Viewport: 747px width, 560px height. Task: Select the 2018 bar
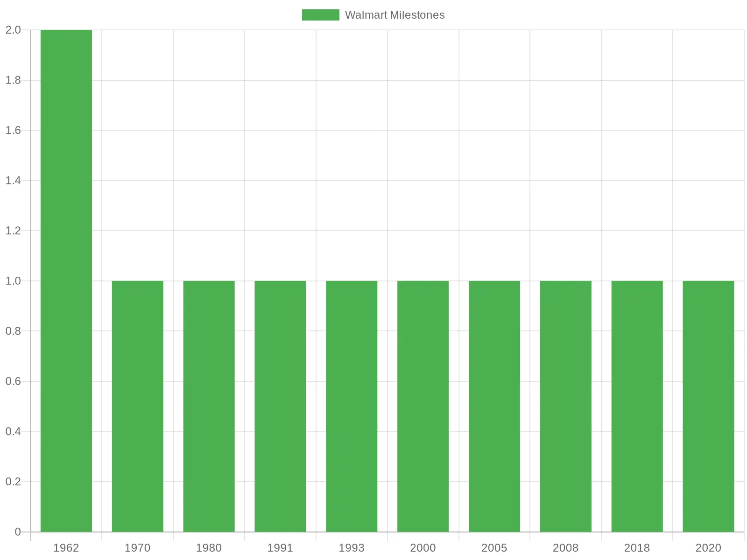(637, 406)
